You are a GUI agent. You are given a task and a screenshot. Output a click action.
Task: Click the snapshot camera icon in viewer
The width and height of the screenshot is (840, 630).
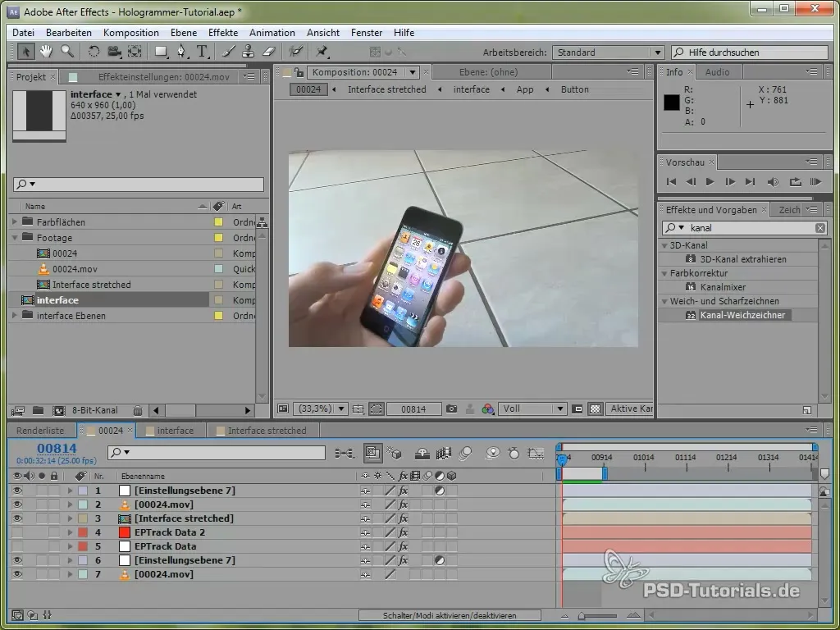452,409
